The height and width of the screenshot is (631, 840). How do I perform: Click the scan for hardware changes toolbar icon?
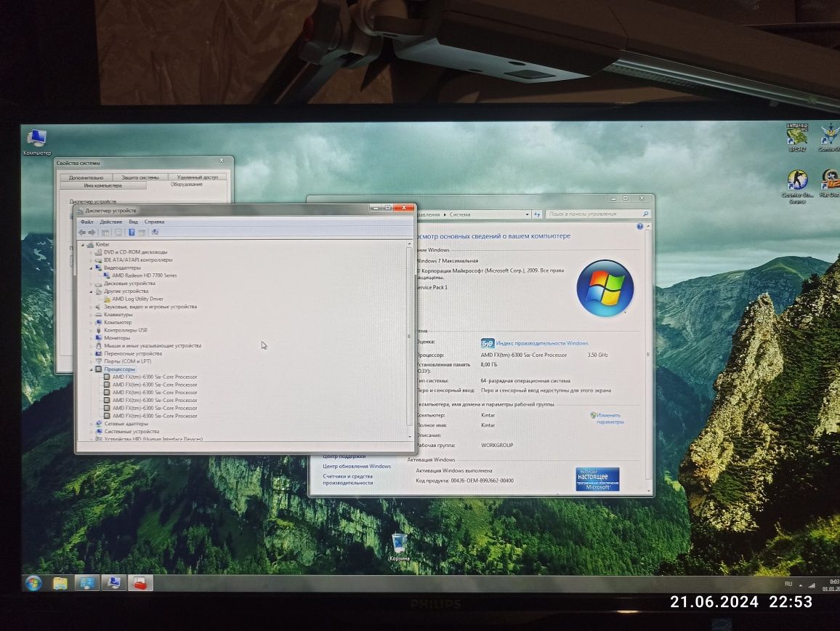coord(155,232)
